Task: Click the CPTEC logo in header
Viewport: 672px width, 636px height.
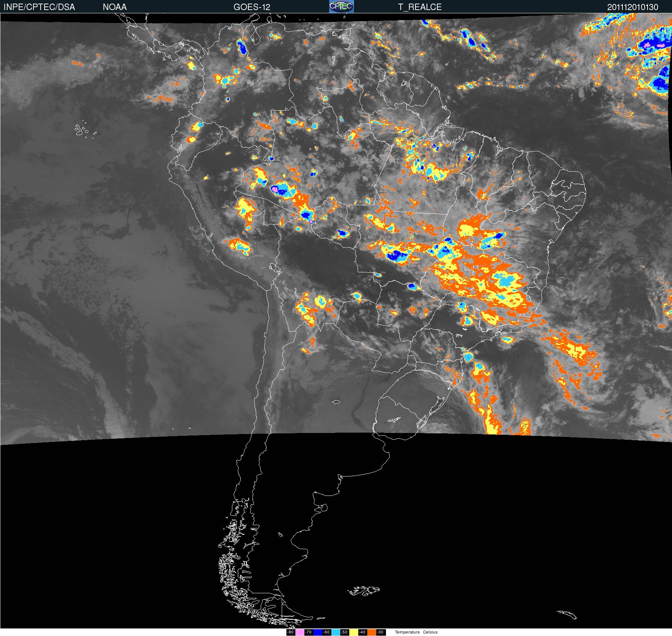Action: (341, 6)
